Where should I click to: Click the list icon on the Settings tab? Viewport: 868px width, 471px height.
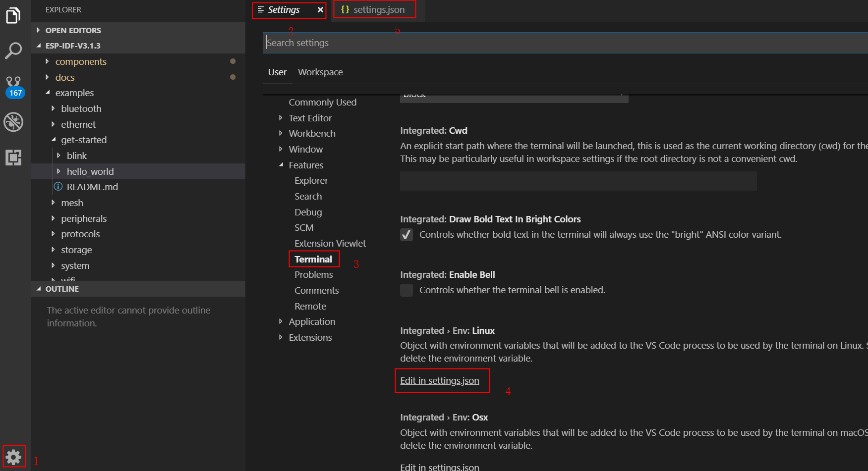pos(259,9)
